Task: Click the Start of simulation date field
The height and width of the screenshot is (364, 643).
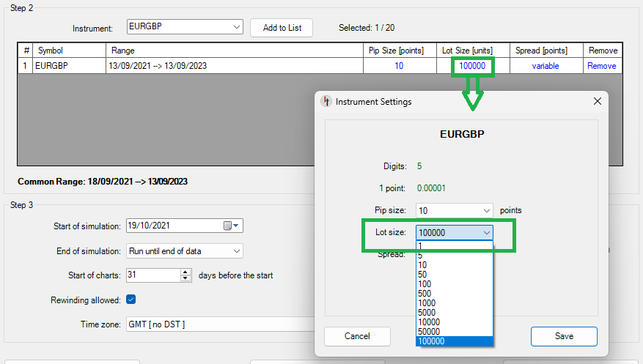Action: (x=172, y=226)
